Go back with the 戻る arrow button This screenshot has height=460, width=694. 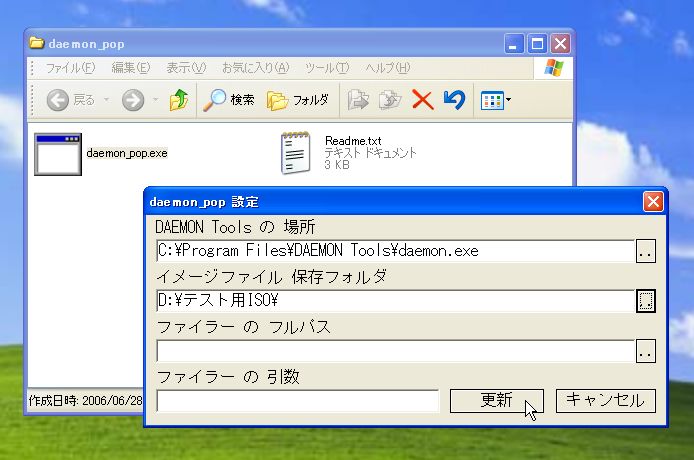coord(71,100)
